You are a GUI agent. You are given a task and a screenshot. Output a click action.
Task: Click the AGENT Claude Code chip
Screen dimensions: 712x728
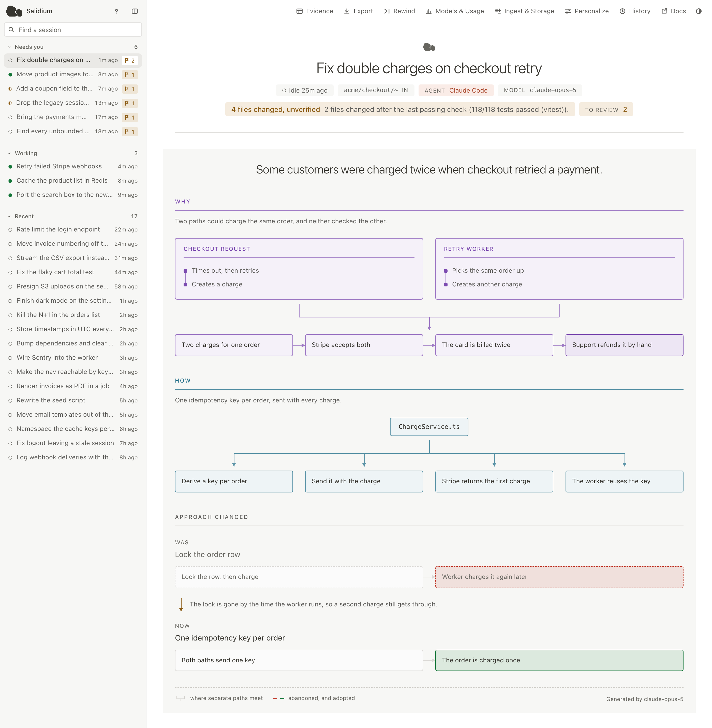pyautogui.click(x=456, y=90)
